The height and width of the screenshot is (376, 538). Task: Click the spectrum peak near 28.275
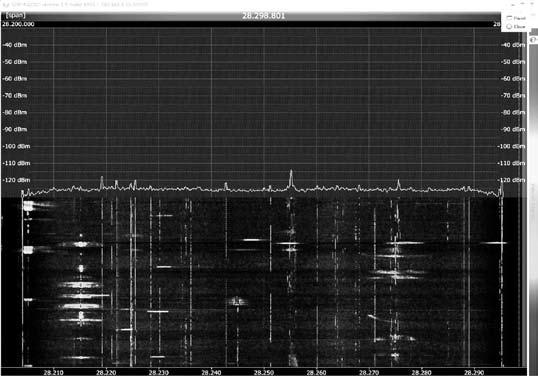pyautogui.click(x=398, y=184)
